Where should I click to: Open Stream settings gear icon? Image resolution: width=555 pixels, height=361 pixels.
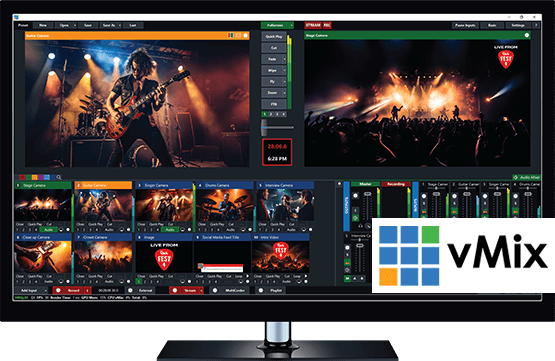pos(174,291)
